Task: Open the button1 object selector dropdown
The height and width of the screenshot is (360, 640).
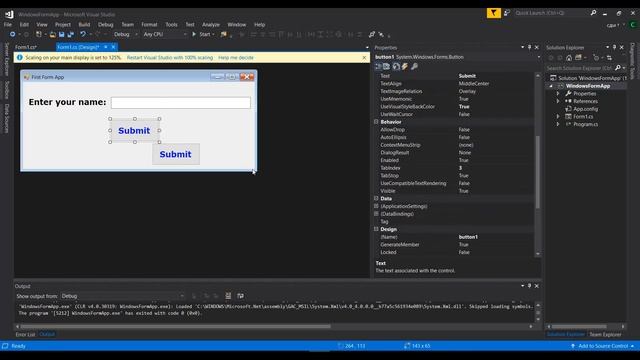Action: click(x=539, y=57)
